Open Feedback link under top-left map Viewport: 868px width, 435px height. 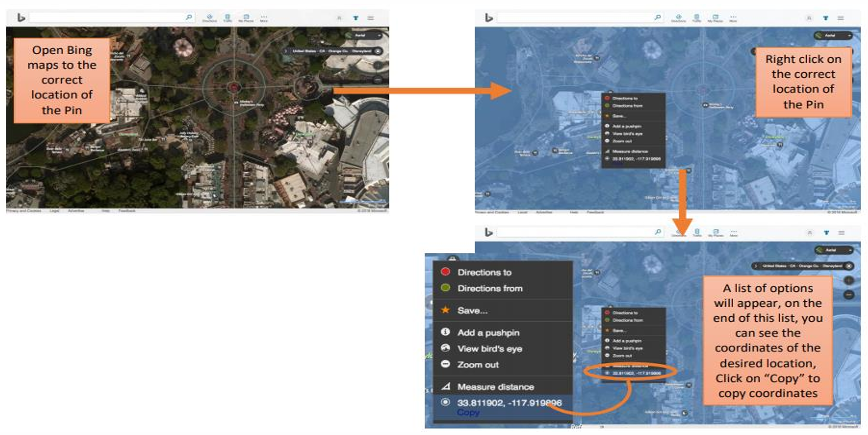[127, 211]
